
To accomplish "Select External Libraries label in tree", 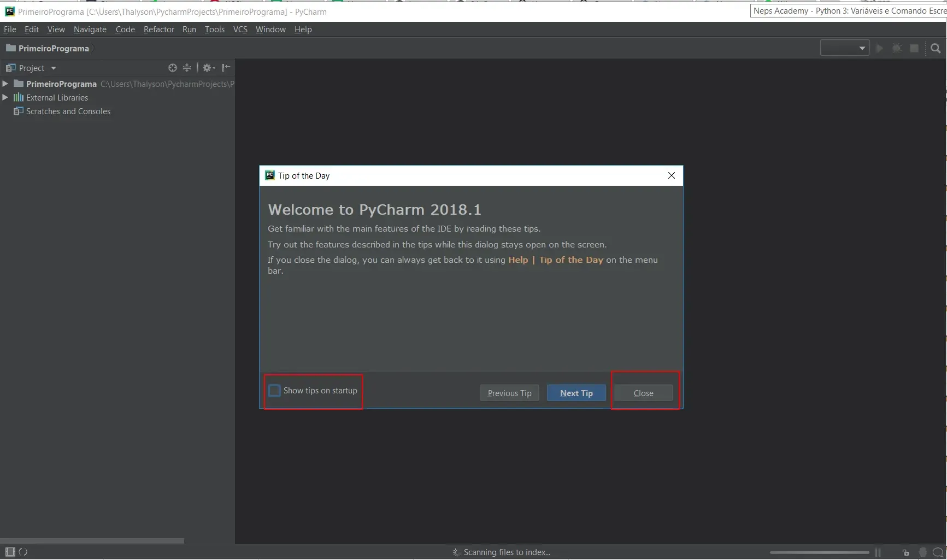I will pyautogui.click(x=57, y=97).
